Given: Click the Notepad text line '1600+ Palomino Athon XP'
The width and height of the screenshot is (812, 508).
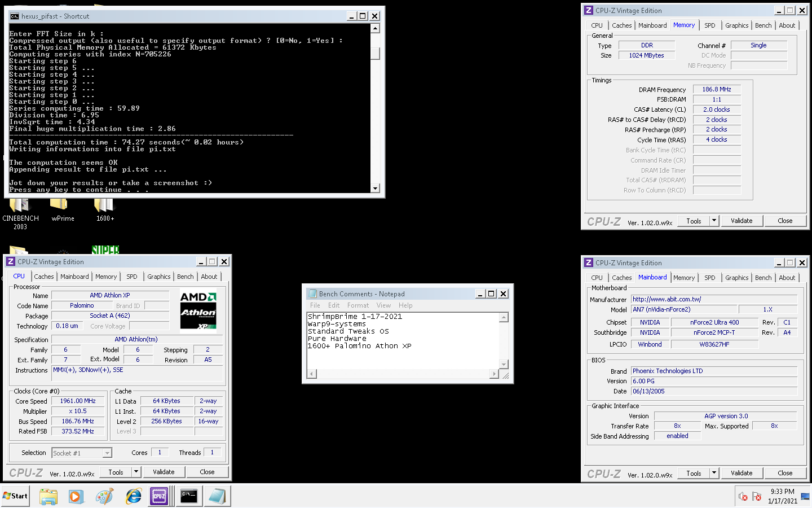Looking at the screenshot, I should coord(359,346).
